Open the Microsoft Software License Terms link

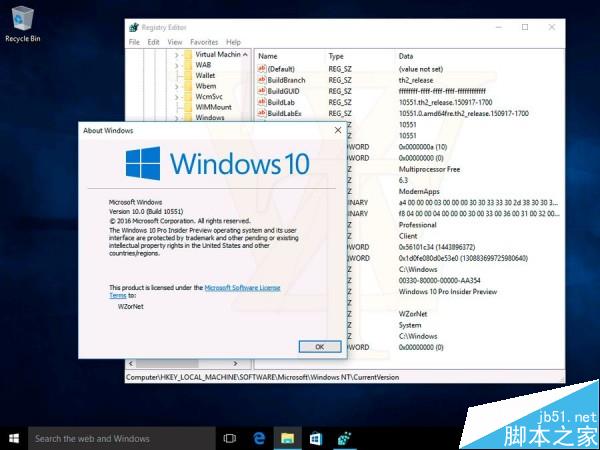[x=242, y=287]
